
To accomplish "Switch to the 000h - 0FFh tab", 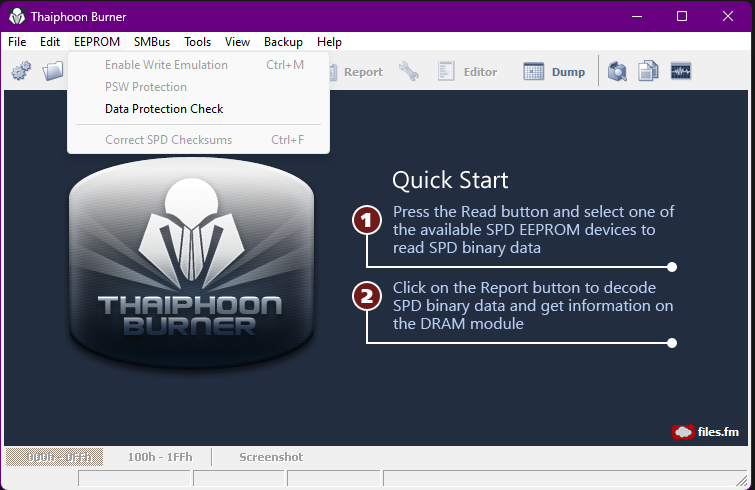I will [x=54, y=457].
